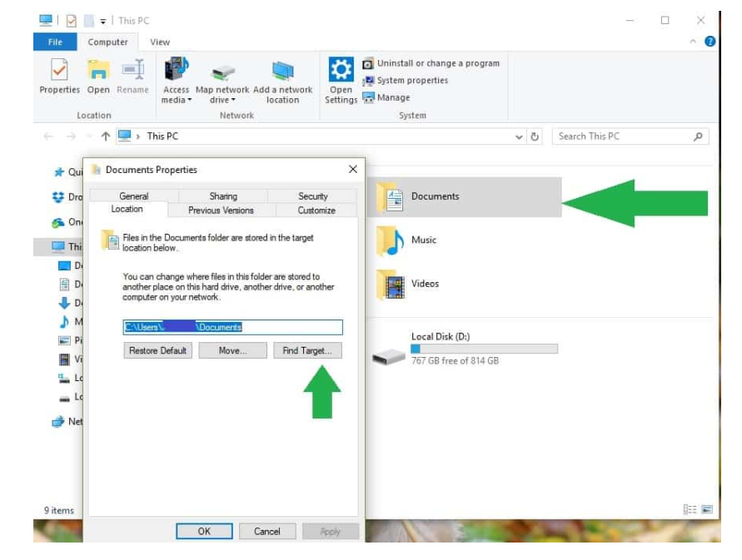
Task: Open the View ribbon tab
Action: click(159, 42)
